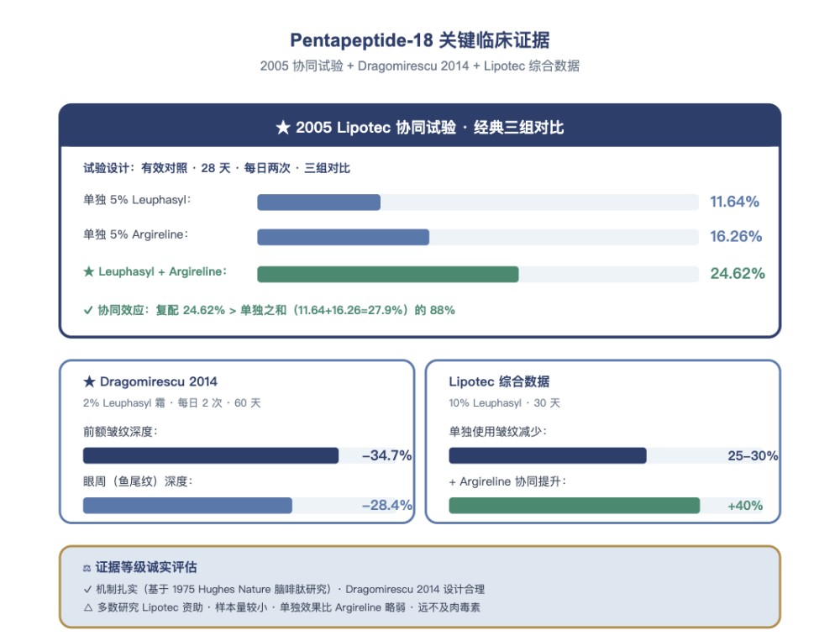Click the label 眼周（鱼尾纹）深度
The image size is (840, 641).
point(138,482)
